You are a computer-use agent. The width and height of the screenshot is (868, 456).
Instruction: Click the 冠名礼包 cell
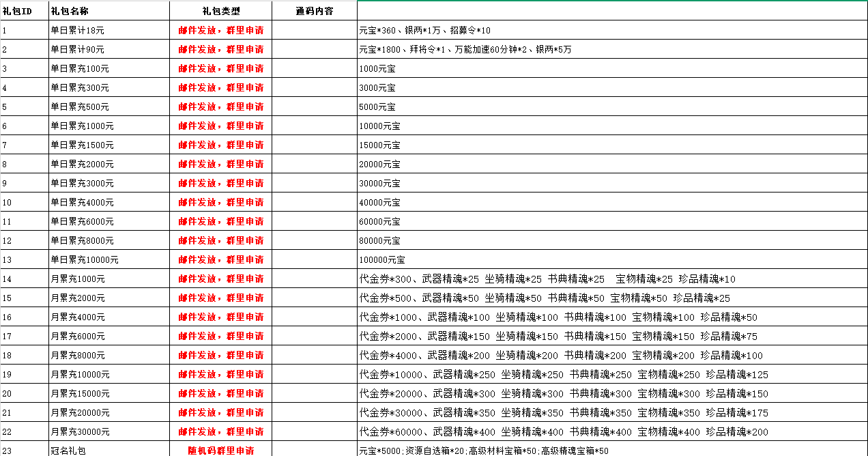tap(109, 450)
